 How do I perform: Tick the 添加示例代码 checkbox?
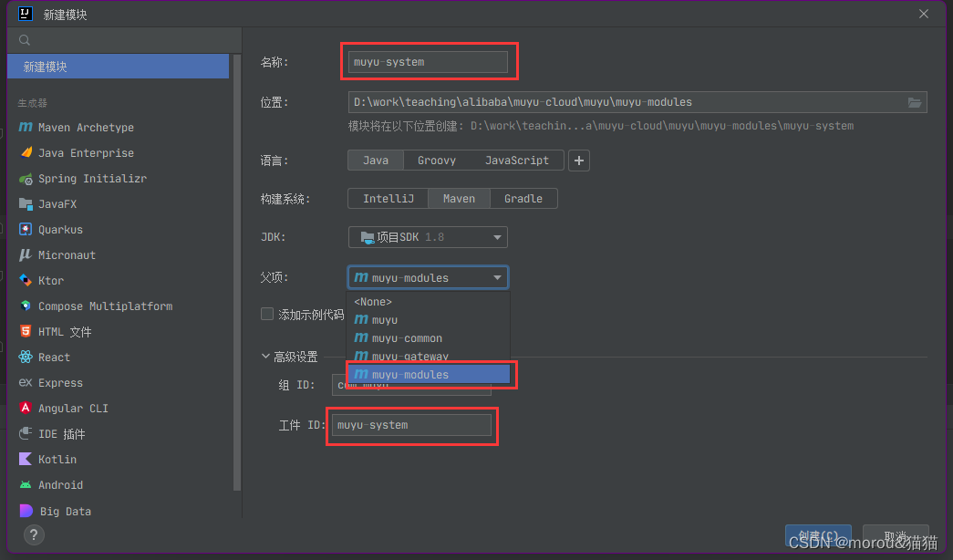[267, 314]
